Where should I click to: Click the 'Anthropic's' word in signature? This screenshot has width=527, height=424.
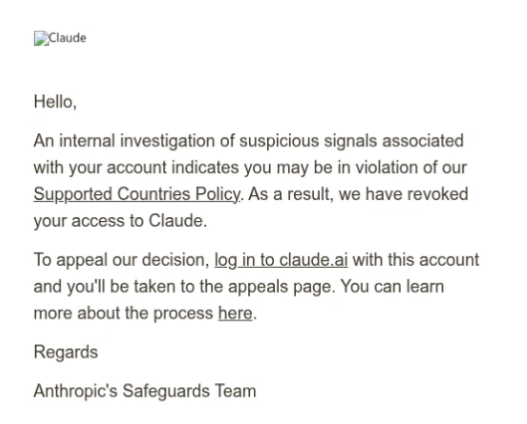coord(76,391)
